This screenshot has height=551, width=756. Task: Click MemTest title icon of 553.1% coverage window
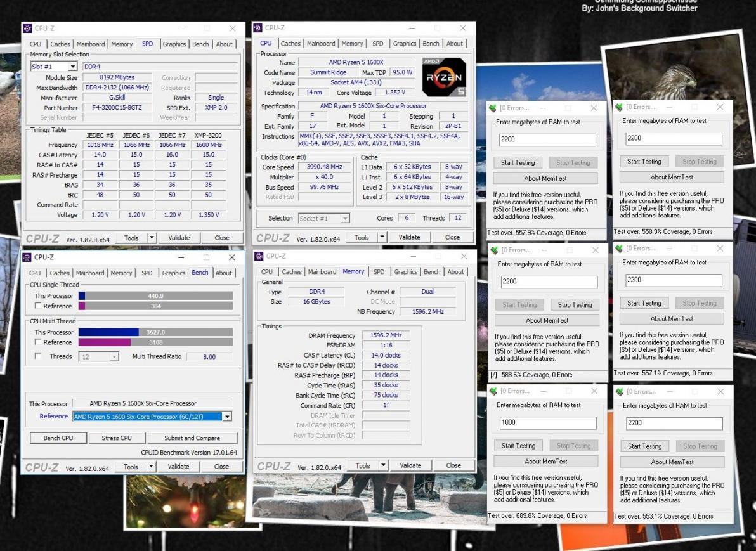[x=620, y=392]
